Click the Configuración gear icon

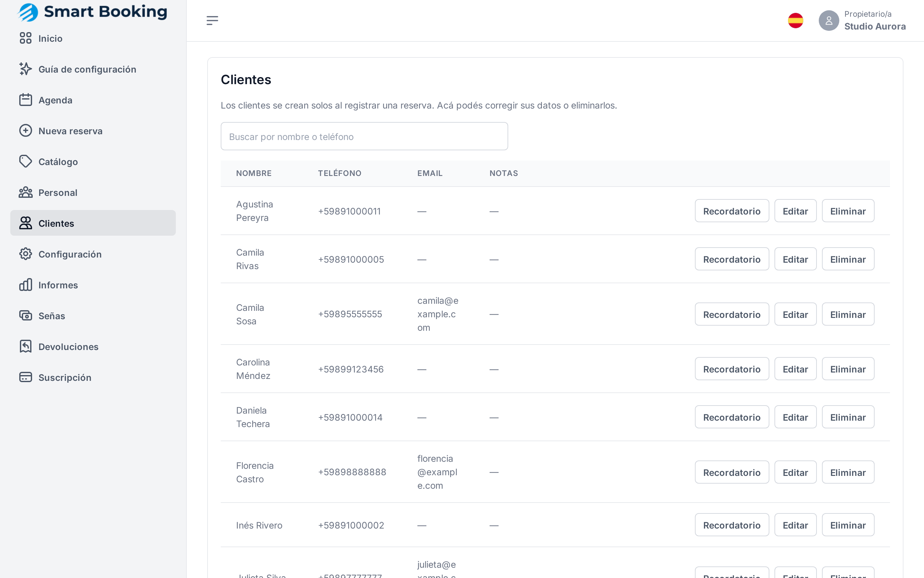pos(26,254)
